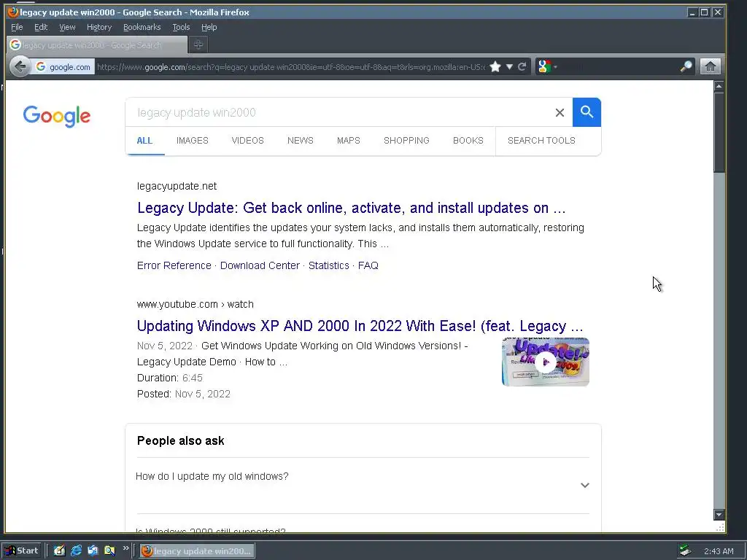Bookmark this page with the star icon
The width and height of the screenshot is (747, 560).
coord(495,66)
